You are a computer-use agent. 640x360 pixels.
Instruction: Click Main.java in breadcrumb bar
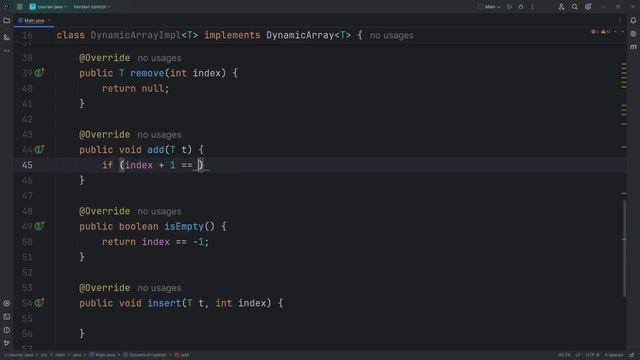[102, 355]
